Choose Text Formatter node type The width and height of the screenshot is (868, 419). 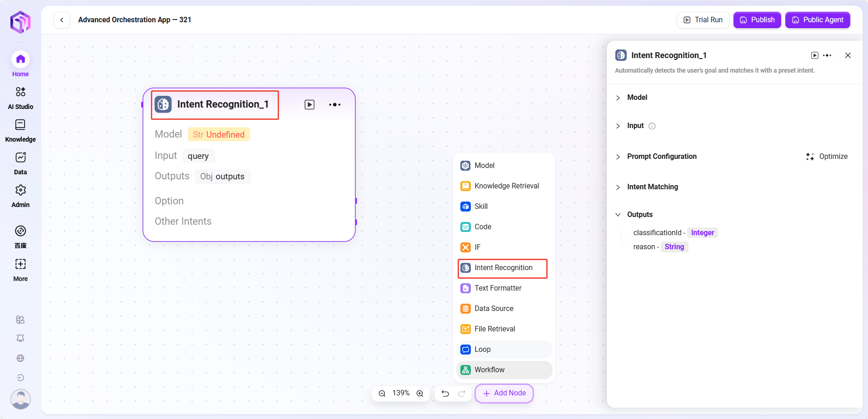pyautogui.click(x=498, y=288)
